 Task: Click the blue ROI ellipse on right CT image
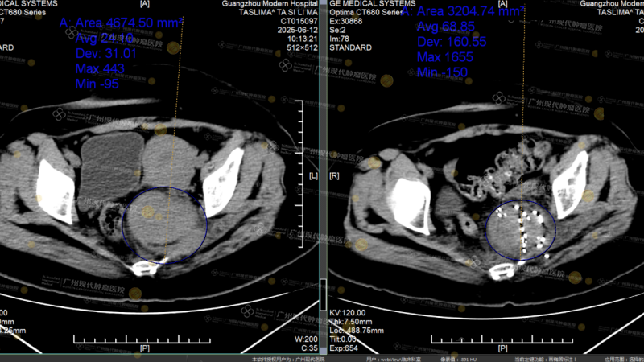coord(488,233)
